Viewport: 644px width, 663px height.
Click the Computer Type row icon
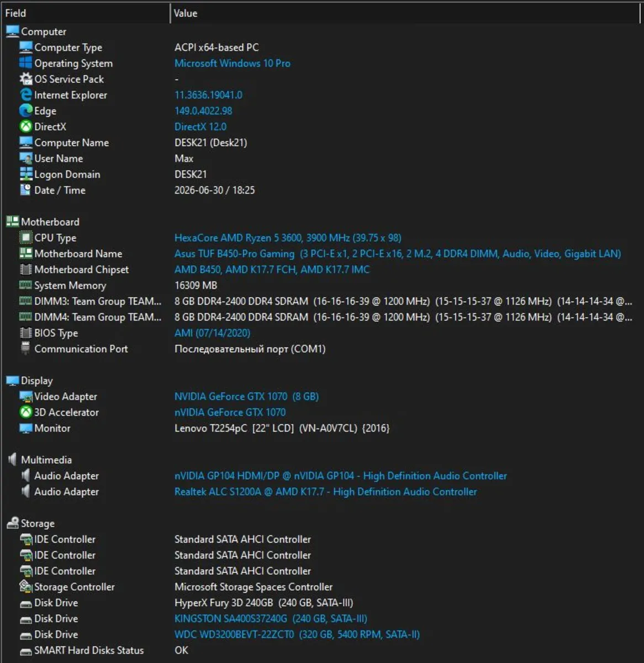pyautogui.click(x=25, y=48)
